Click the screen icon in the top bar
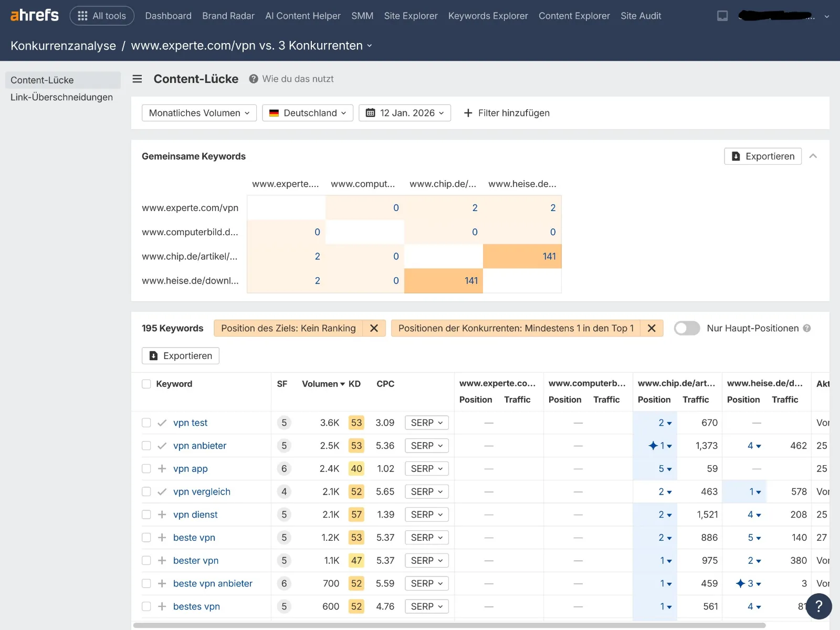This screenshot has width=840, height=630. [x=722, y=16]
